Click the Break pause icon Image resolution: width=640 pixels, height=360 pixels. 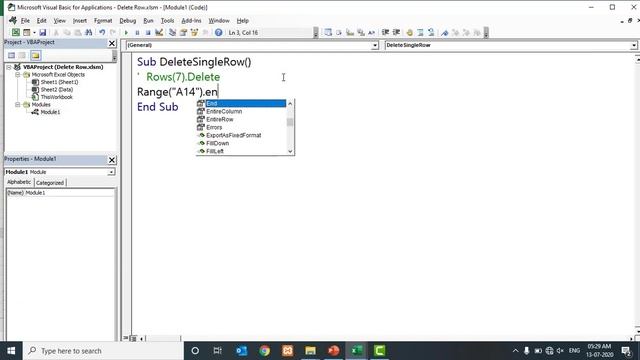tap(137, 32)
